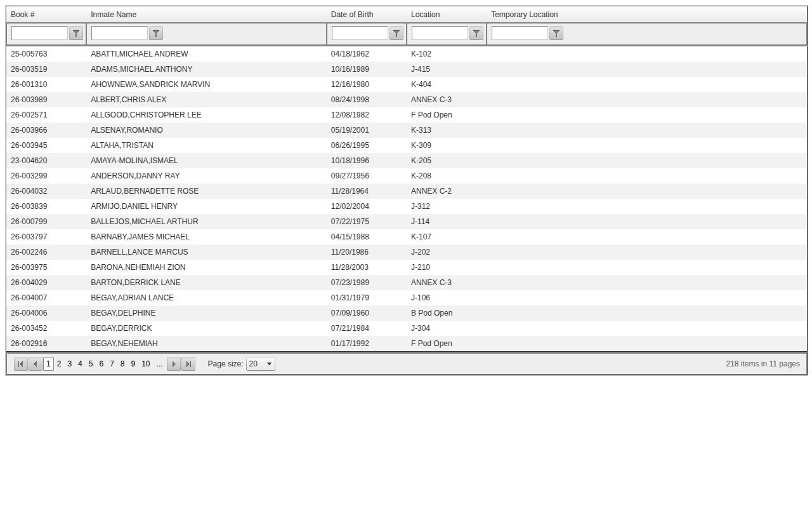Go to the next page
This screenshot has width=812, height=508.
pos(174,364)
